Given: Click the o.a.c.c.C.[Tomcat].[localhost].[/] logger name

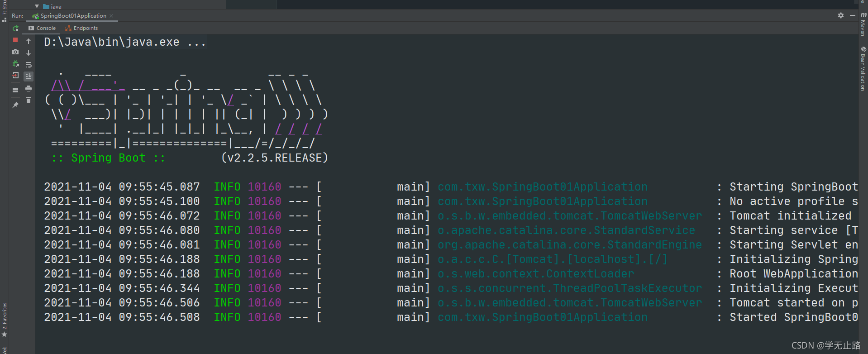Looking at the screenshot, I should tap(553, 259).
